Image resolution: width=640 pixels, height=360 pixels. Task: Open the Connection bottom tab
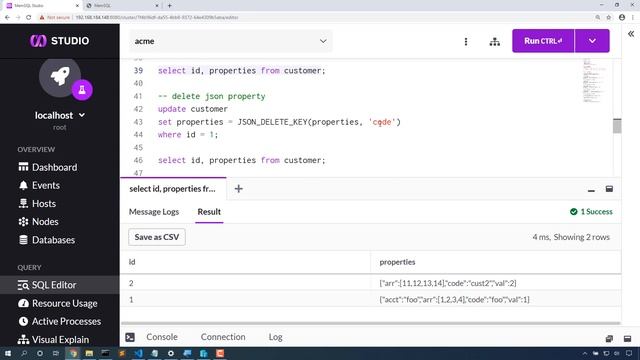click(223, 337)
